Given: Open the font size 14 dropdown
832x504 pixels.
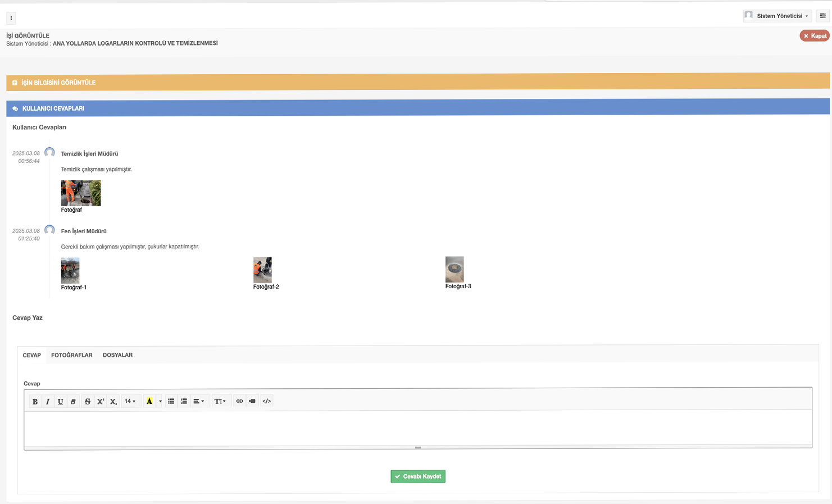Looking at the screenshot, I should tap(130, 401).
